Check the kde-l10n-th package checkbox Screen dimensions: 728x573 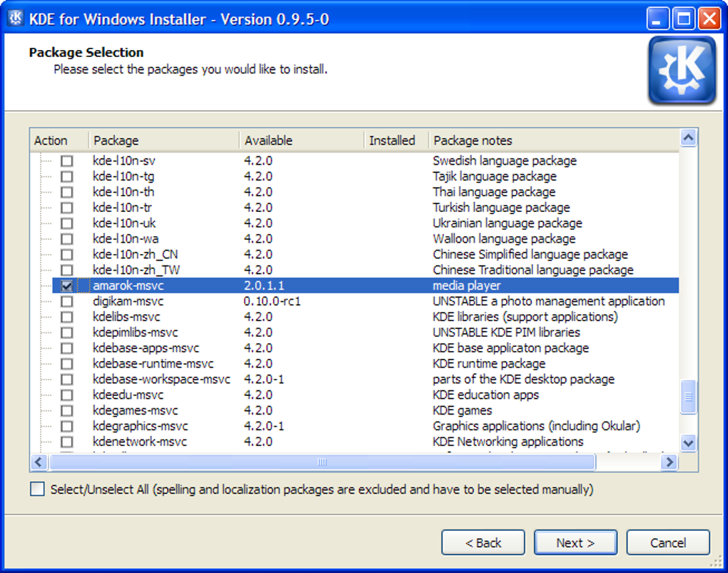click(67, 192)
